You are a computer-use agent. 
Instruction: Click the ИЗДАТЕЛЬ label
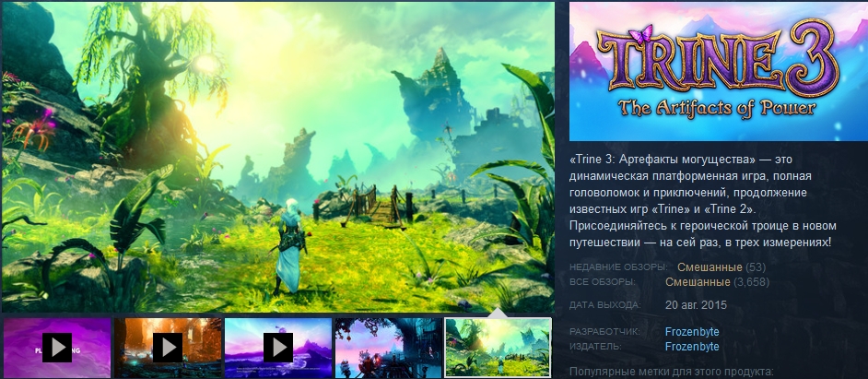[x=597, y=347]
